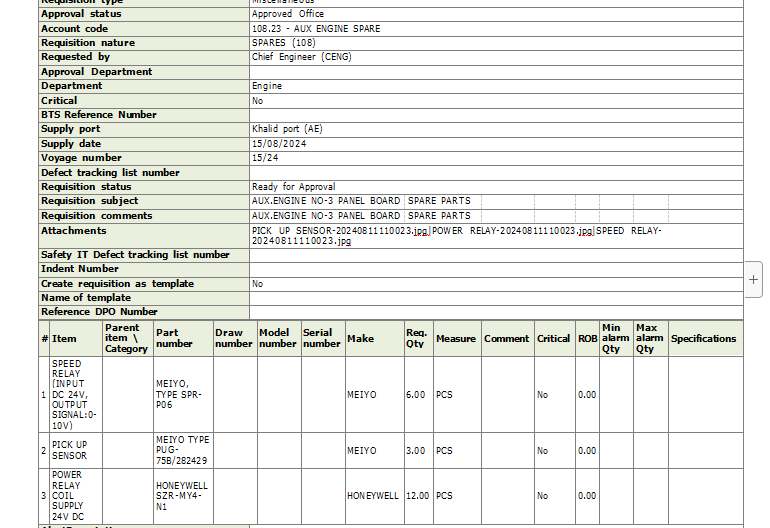Click the Part number column header
The image size is (770, 528).
tap(174, 338)
